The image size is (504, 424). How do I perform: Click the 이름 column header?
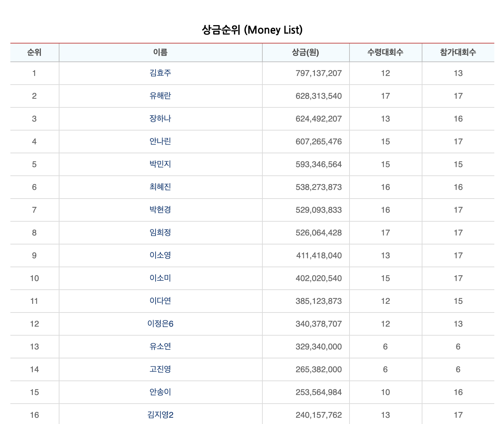click(x=160, y=52)
